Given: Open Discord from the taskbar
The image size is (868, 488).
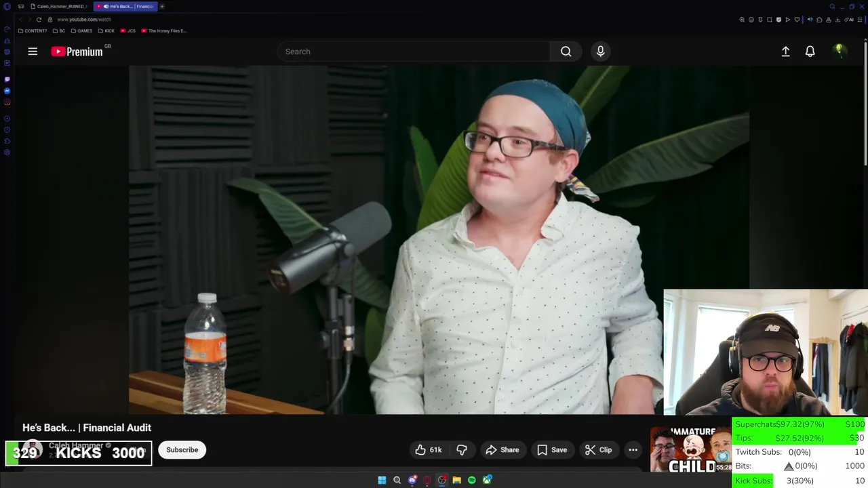Looking at the screenshot, I should pos(412,481).
